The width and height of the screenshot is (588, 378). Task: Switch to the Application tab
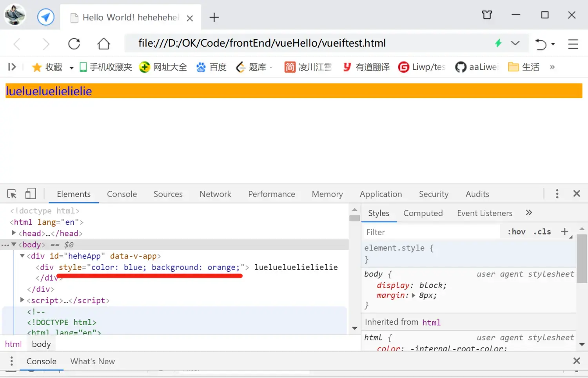point(381,194)
